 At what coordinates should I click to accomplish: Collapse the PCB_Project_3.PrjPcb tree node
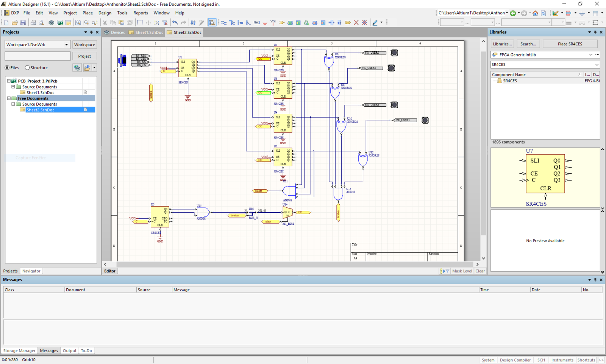[9, 81]
